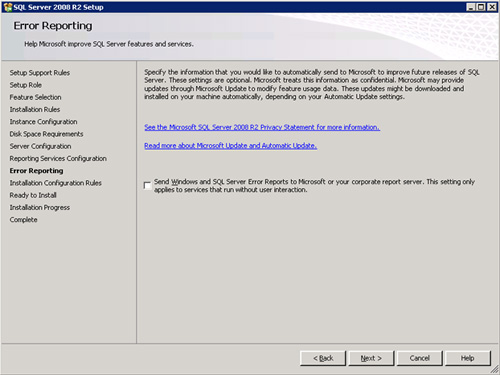Select Reporting Services Configuration step
This screenshot has width=500, height=375.
(58, 158)
